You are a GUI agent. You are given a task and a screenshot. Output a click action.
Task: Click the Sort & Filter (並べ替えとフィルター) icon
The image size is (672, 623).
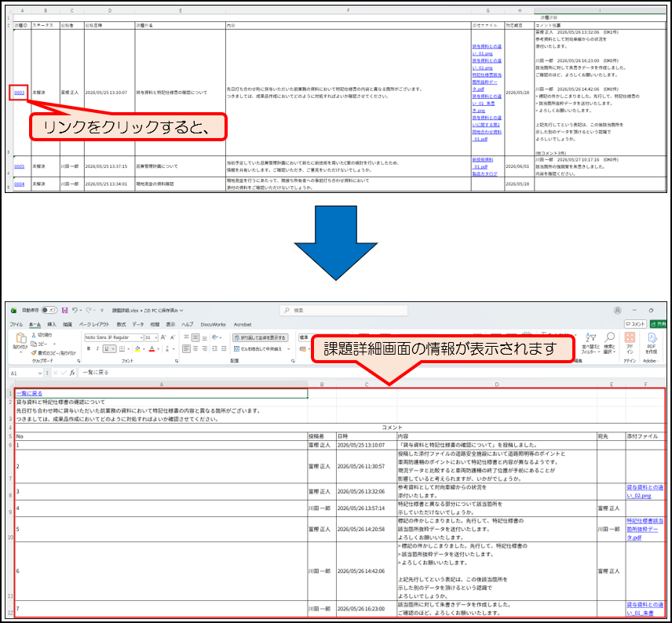click(x=591, y=337)
